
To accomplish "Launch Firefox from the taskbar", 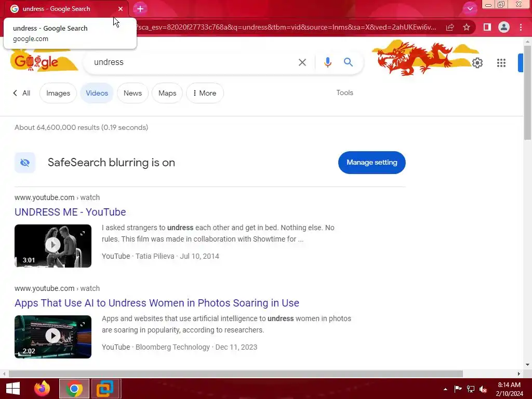I will (x=42, y=389).
